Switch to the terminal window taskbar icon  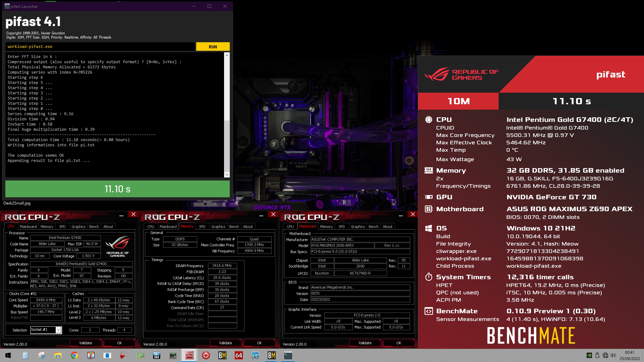(x=288, y=355)
